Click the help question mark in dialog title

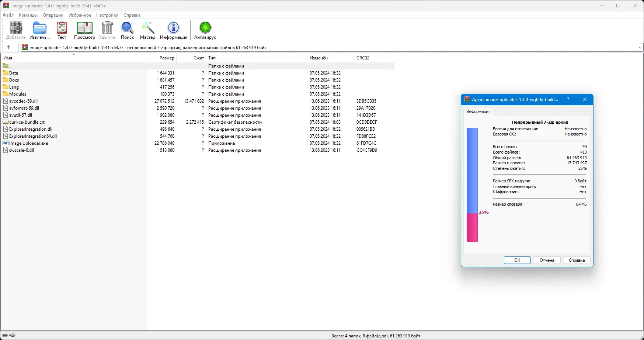coord(568,99)
